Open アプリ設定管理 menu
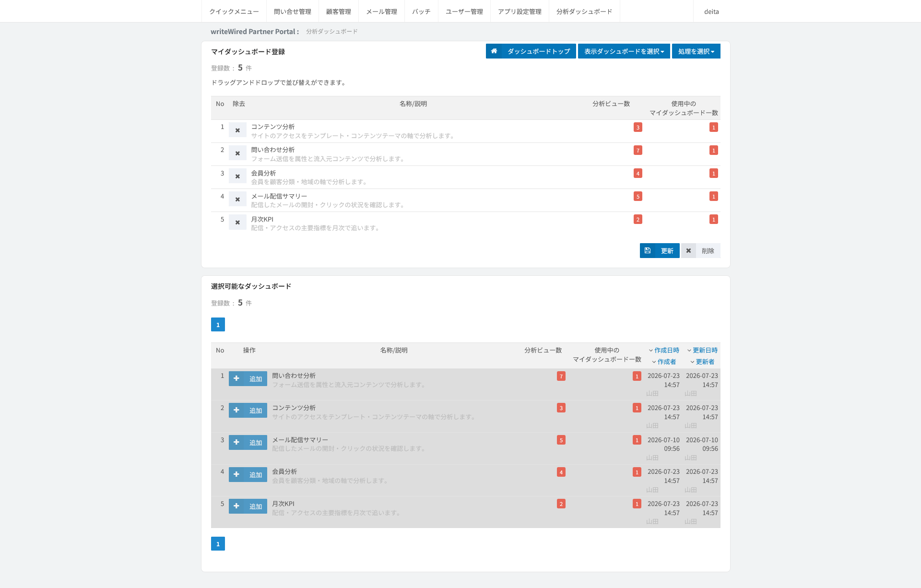This screenshot has width=921, height=588. coord(520,12)
